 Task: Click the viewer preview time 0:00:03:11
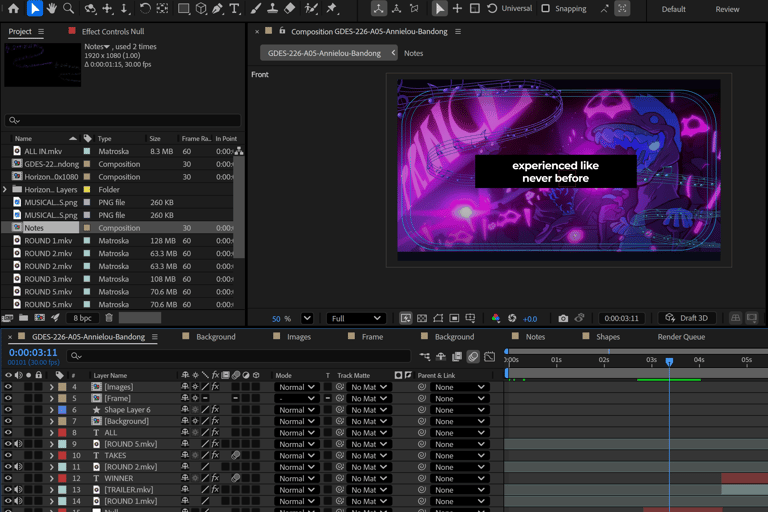621,318
